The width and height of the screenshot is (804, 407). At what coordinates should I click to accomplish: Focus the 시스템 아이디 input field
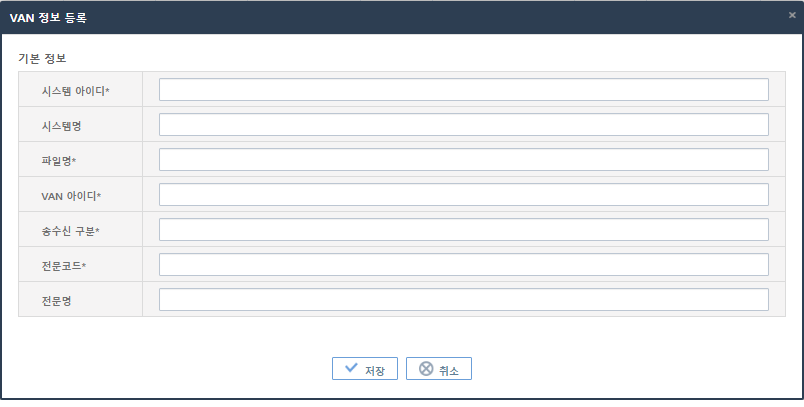point(463,90)
